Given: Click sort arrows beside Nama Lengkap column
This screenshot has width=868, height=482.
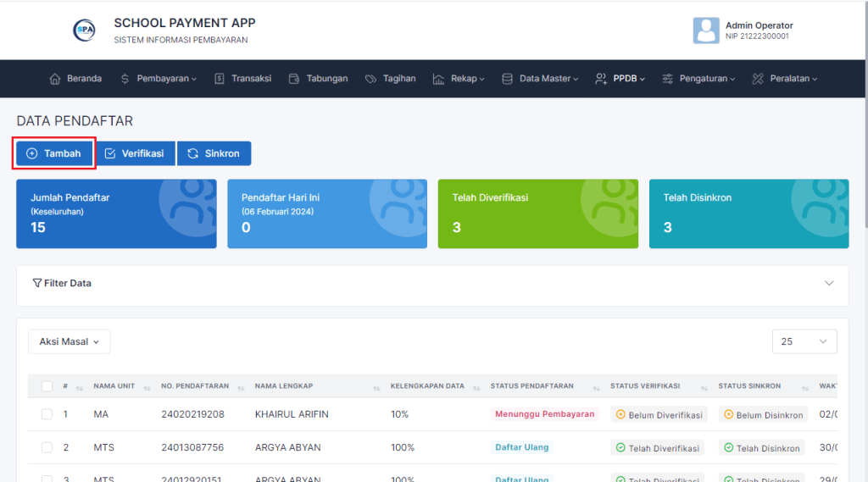Looking at the screenshot, I should [376, 387].
